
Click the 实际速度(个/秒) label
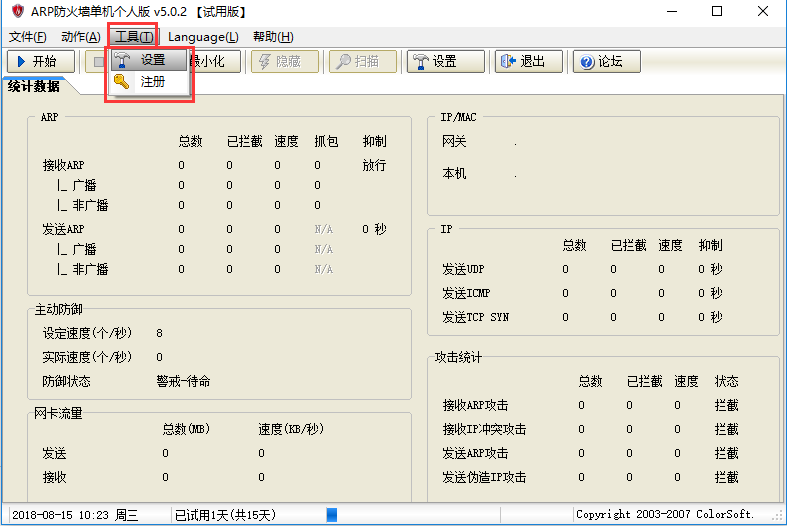[87, 357]
